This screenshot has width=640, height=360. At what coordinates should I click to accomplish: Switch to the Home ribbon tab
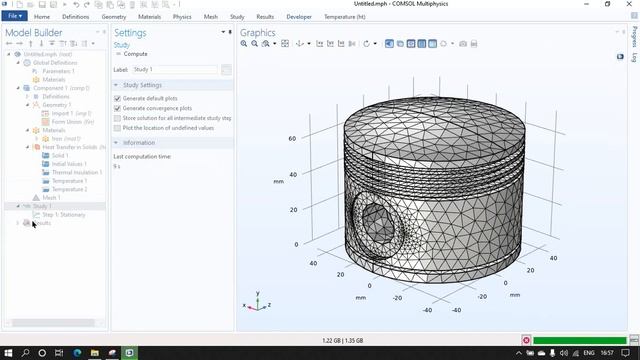[42, 17]
